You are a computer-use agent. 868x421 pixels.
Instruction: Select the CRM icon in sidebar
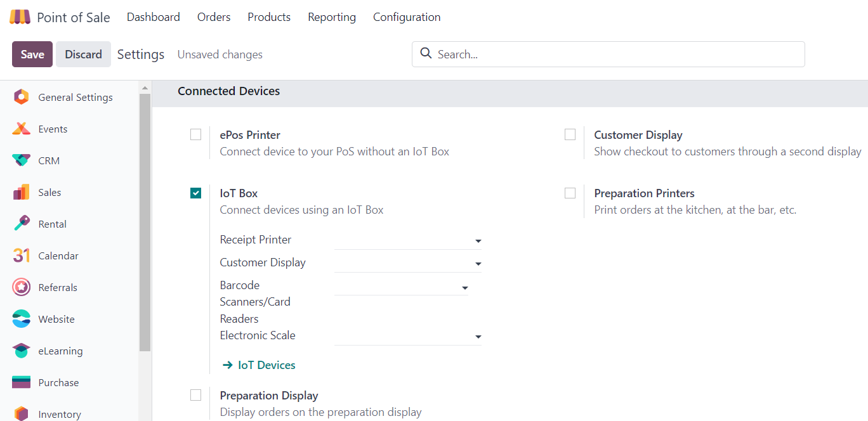click(21, 160)
